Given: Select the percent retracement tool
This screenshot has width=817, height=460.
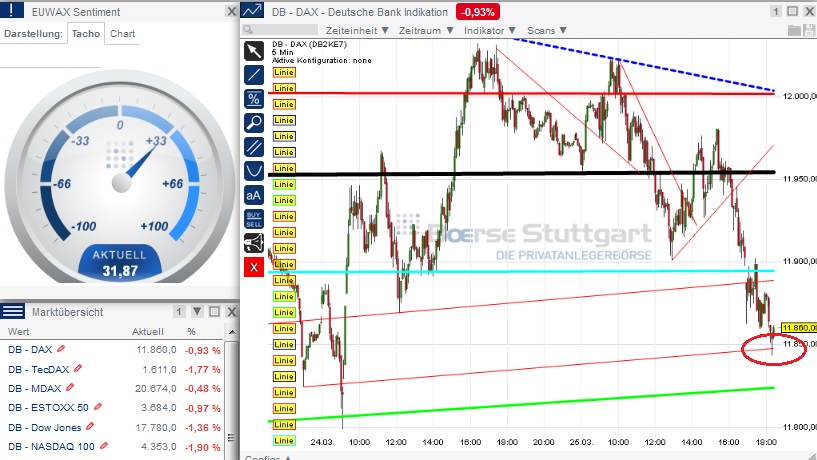Looking at the screenshot, I should coord(254,98).
